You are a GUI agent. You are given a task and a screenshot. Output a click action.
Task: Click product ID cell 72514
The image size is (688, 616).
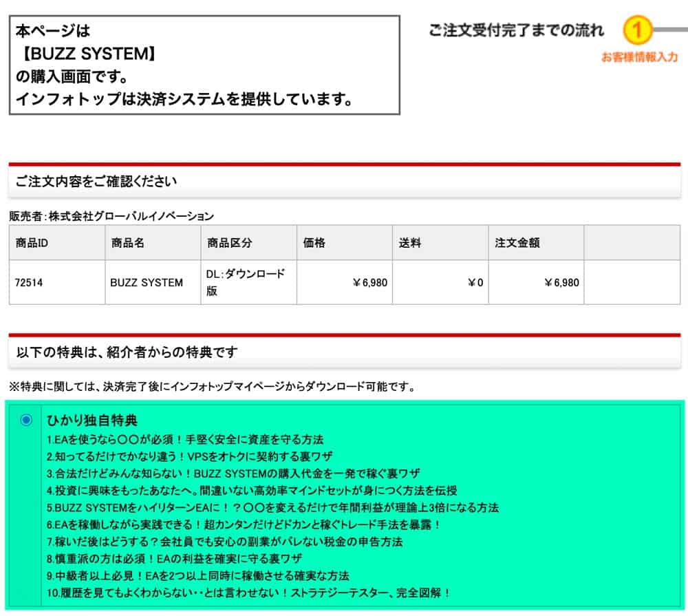(x=57, y=282)
